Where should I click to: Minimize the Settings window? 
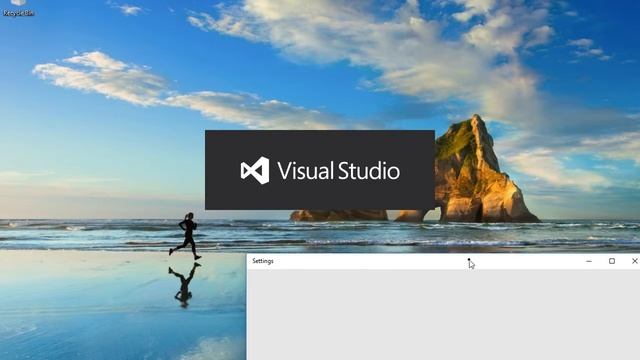click(x=589, y=261)
